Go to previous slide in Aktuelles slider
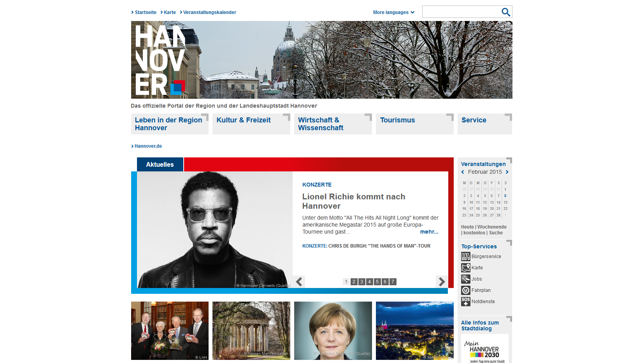The image size is (644, 363). [299, 282]
